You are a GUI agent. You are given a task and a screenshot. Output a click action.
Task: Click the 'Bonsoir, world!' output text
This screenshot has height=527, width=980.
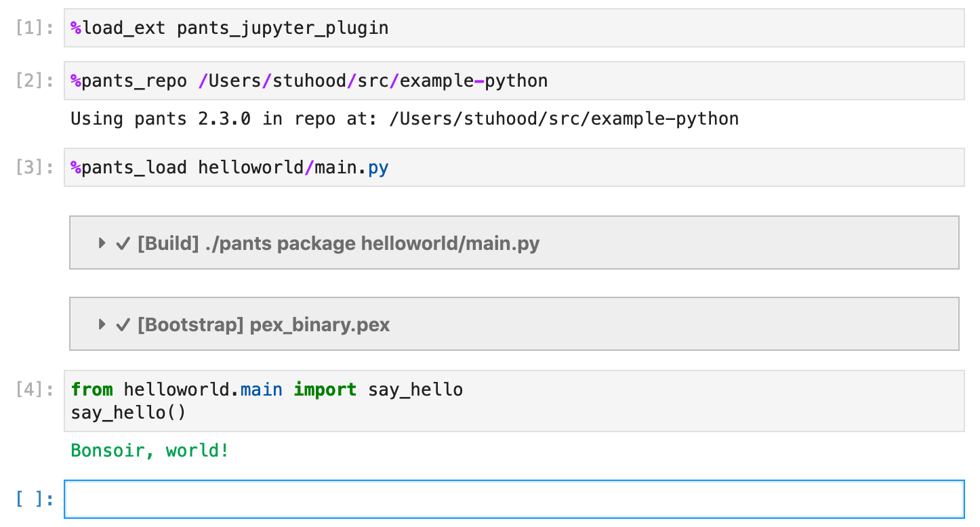tap(150, 450)
